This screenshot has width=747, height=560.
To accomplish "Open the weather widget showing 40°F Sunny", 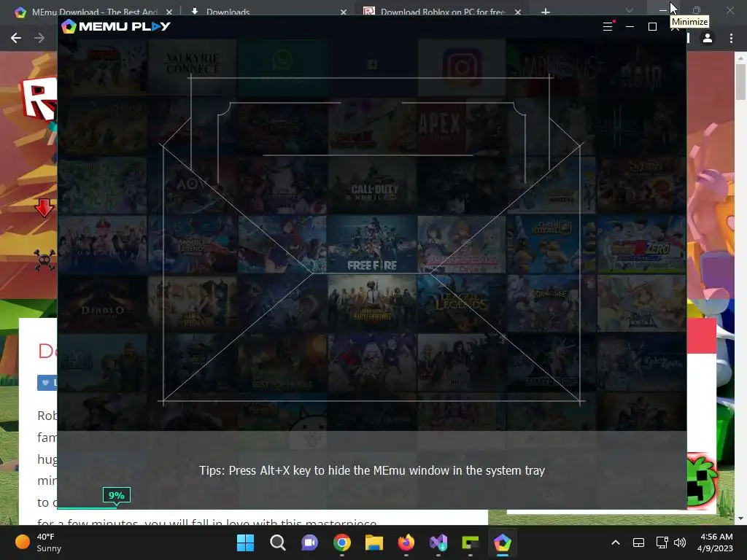I will [39, 542].
